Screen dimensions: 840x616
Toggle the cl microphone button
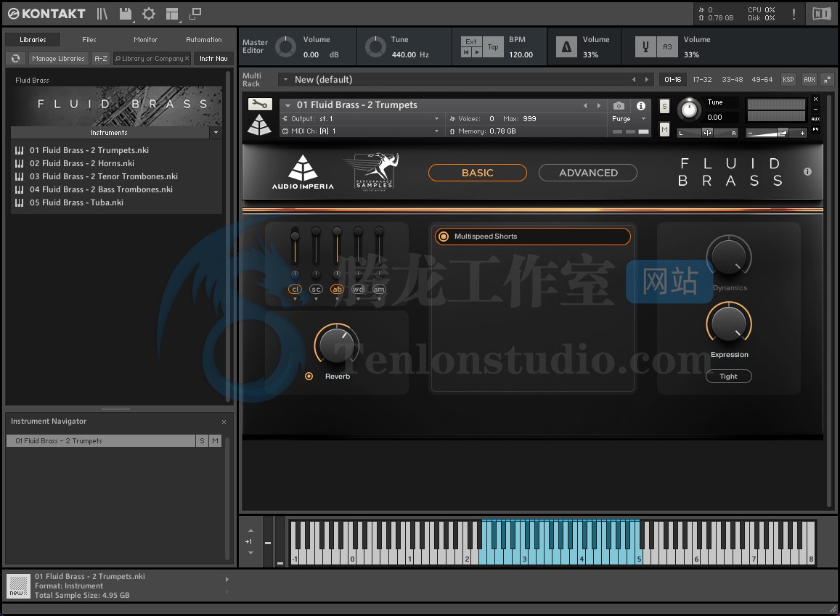(295, 289)
